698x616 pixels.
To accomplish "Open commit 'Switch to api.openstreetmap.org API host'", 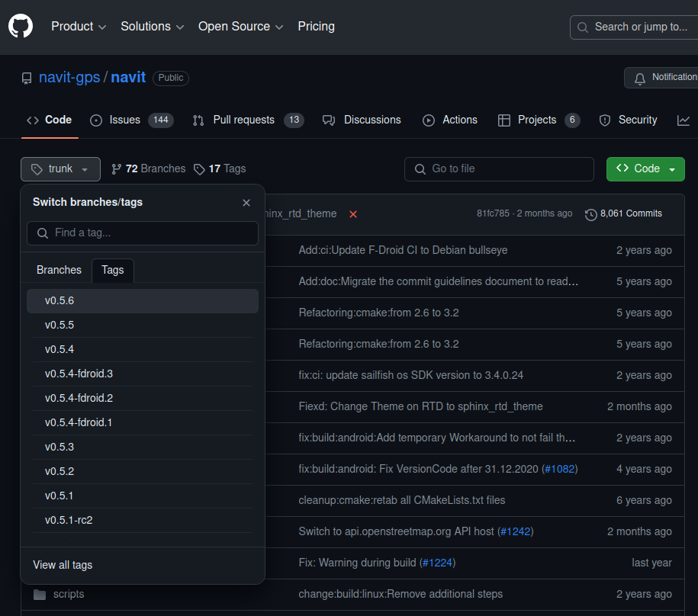I will 396,531.
